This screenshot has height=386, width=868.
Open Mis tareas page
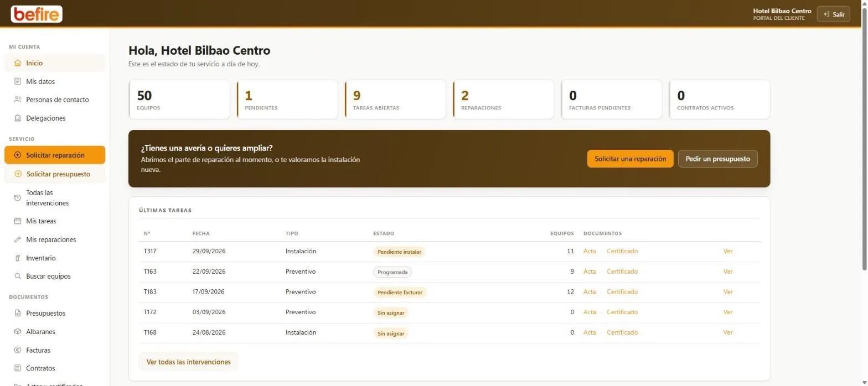pyautogui.click(x=55, y=221)
